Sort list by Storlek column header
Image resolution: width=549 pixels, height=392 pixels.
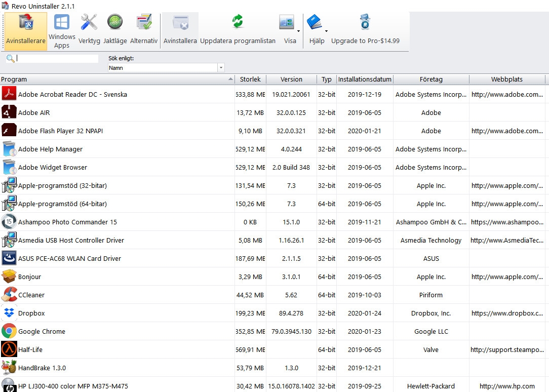click(x=250, y=80)
